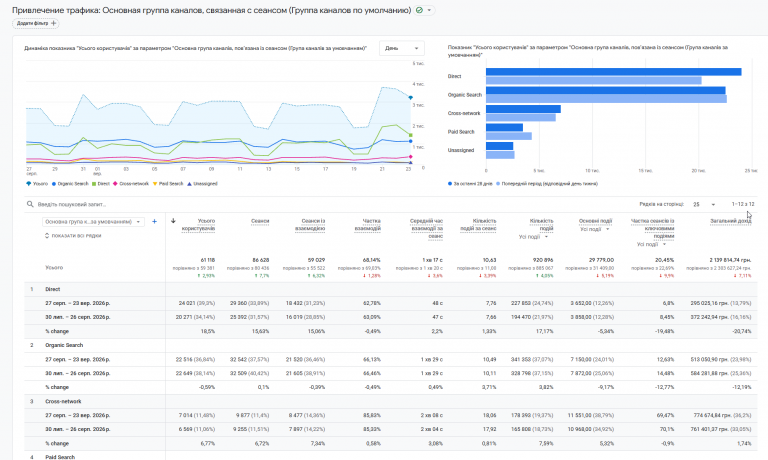Click the Direct % change value 18,5%
This screenshot has width=768, height=460.
click(208, 331)
